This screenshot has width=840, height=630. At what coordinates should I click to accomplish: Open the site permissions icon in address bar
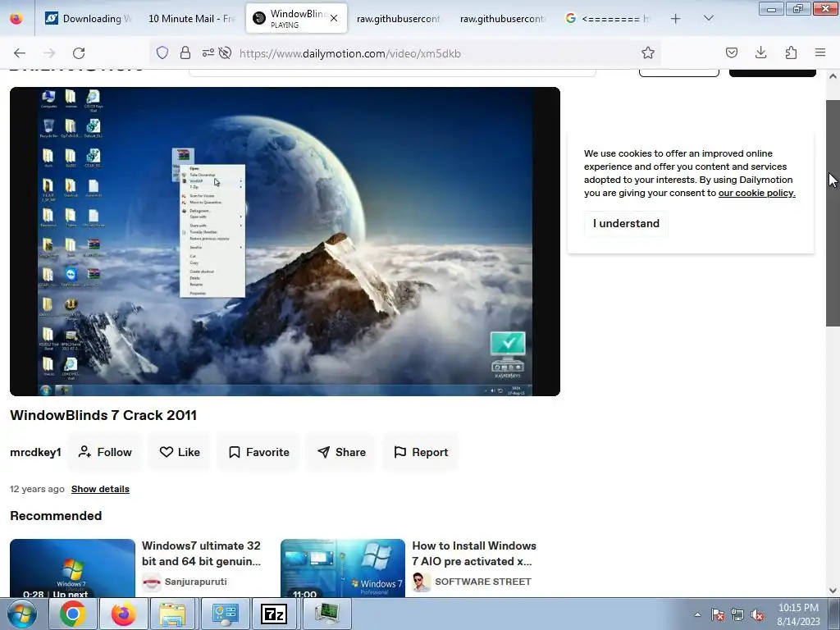point(208,52)
